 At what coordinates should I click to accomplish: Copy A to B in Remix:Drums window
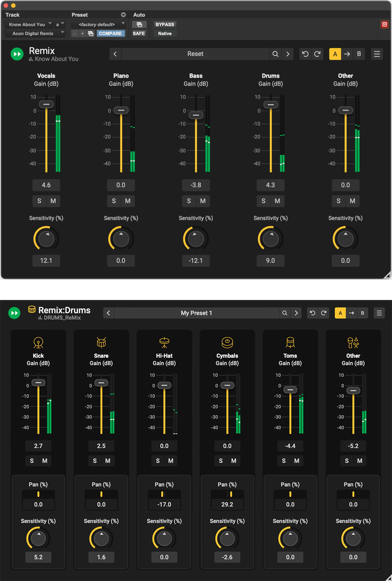[x=351, y=313]
